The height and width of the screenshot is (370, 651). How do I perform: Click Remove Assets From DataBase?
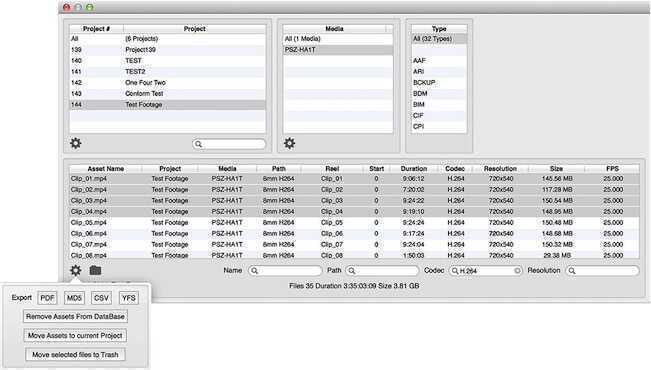point(75,316)
